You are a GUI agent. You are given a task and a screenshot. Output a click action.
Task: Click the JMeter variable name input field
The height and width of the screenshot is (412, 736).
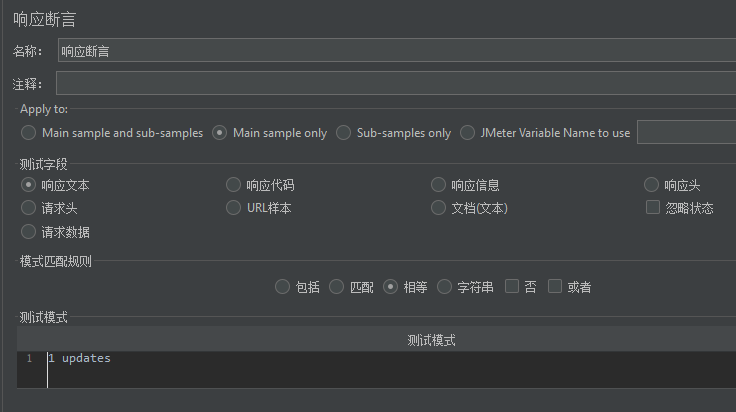686,132
